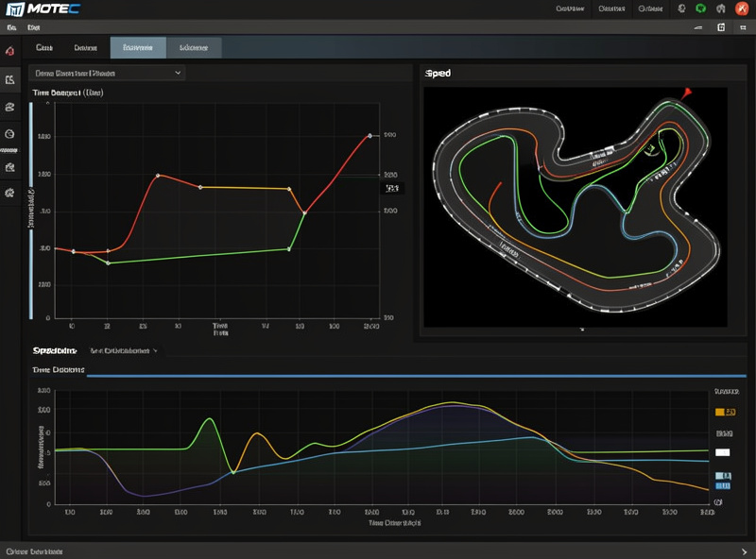
Task: Click the dash icon in the menu bar right side
Action: click(698, 28)
